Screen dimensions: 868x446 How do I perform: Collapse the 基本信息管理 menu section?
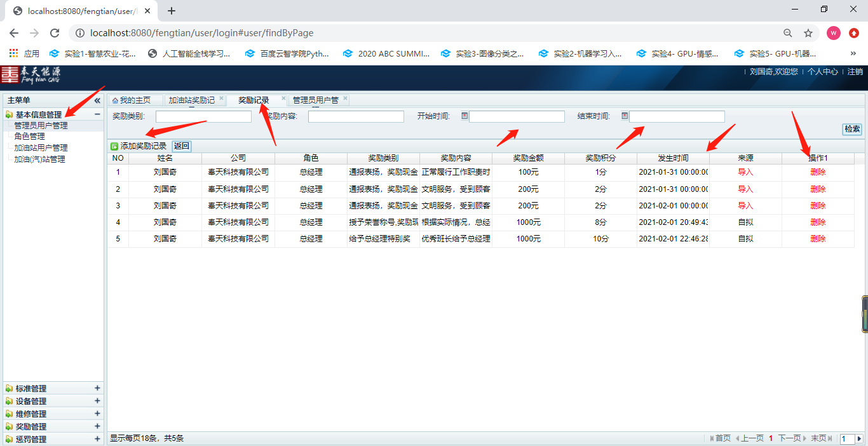tap(97, 114)
